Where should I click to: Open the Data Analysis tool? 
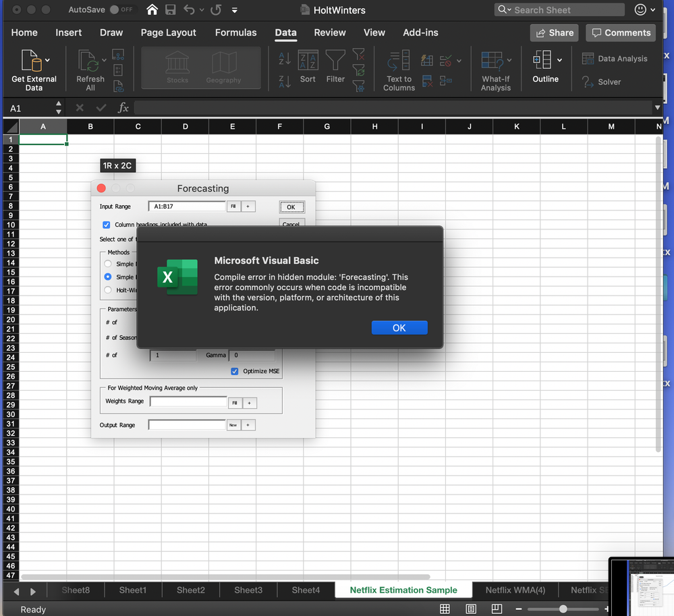615,59
